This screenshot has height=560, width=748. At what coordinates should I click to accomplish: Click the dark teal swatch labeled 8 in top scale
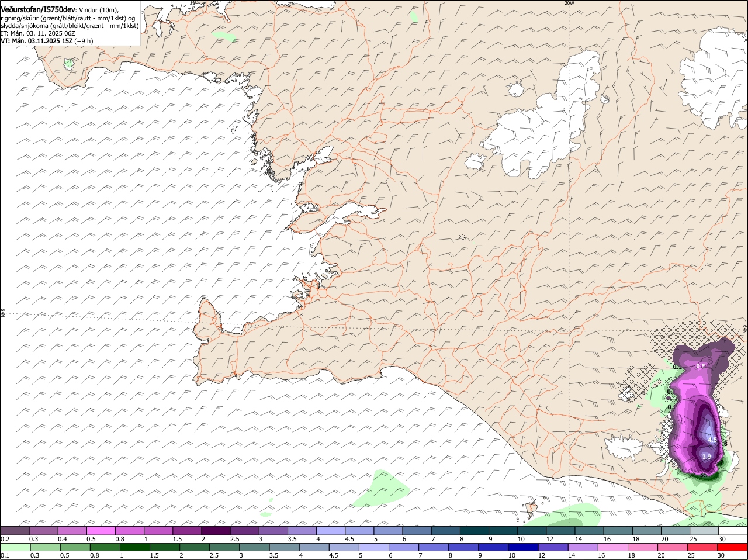[x=475, y=530]
